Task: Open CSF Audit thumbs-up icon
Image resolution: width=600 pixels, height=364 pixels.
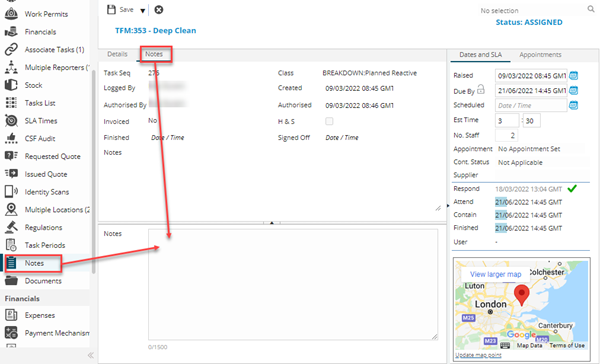Action: [x=11, y=138]
